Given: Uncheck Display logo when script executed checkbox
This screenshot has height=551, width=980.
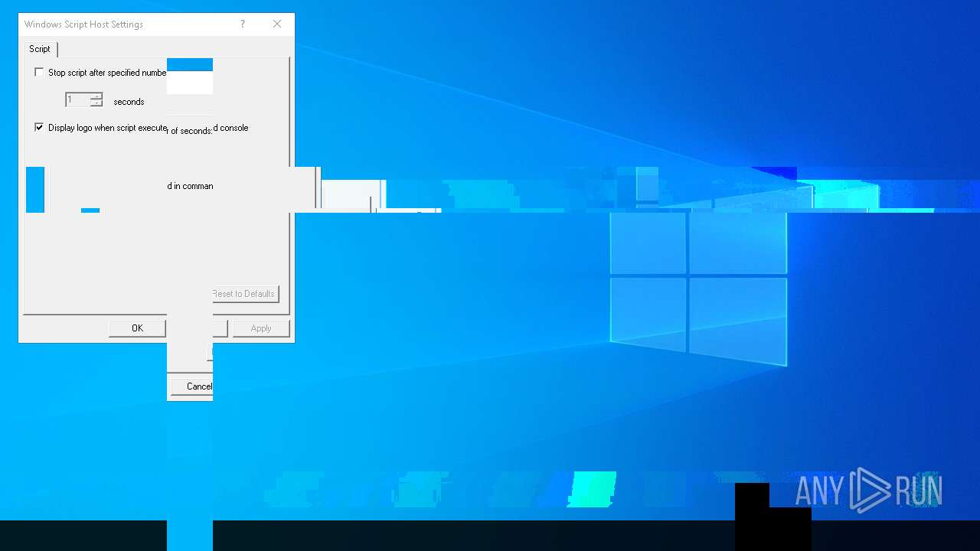Looking at the screenshot, I should pyautogui.click(x=39, y=128).
